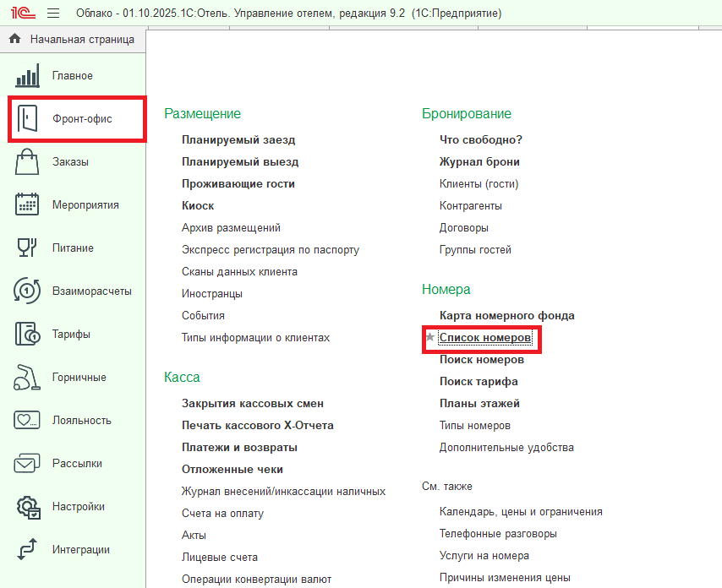Open Лицевые счета link
The image size is (722, 588).
[x=220, y=558]
